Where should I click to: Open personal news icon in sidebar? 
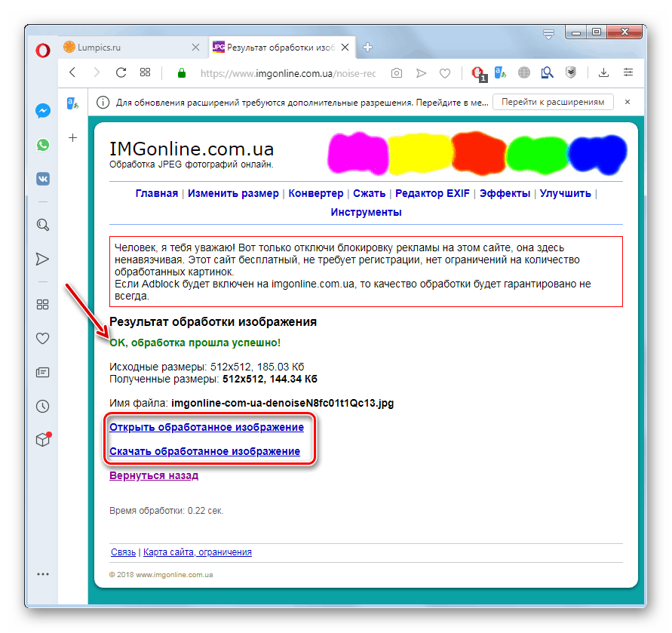(42, 372)
